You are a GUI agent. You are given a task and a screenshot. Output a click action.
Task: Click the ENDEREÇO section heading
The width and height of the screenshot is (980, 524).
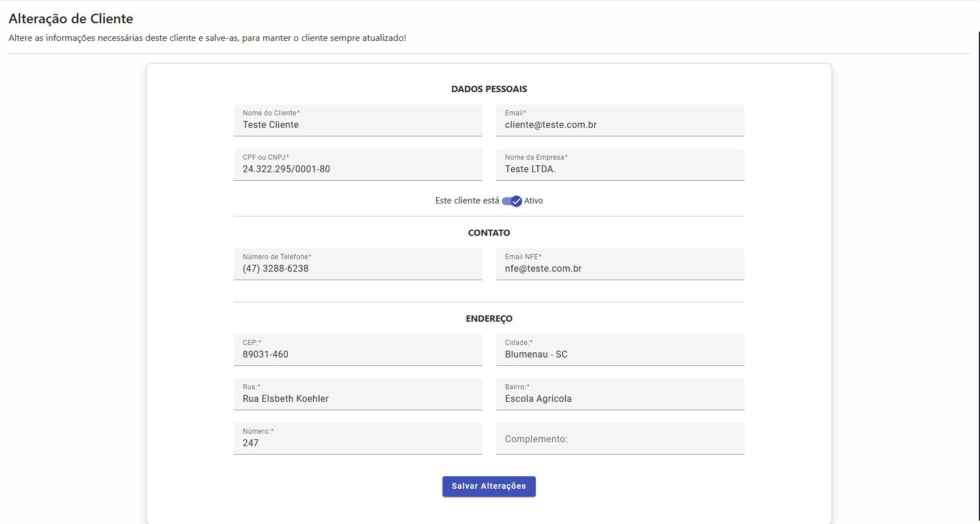pos(489,319)
